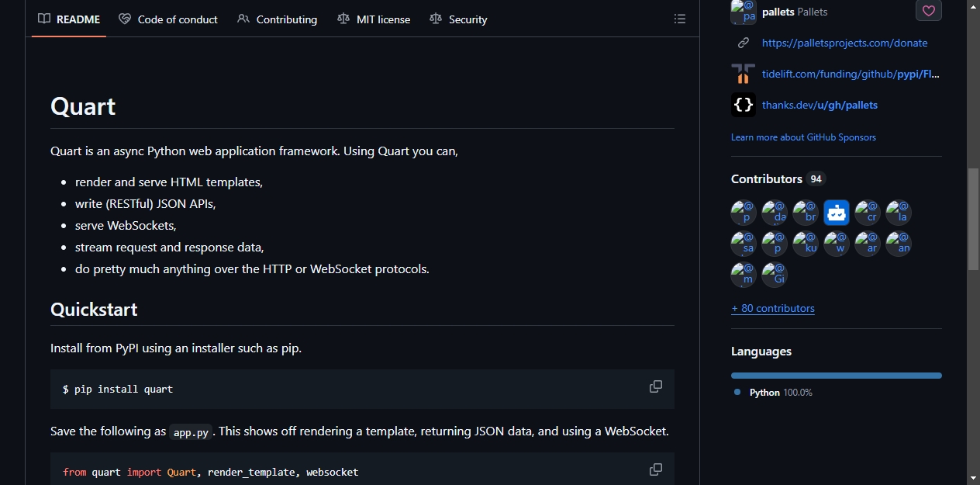Open the @ar contributor avatar

pyautogui.click(x=868, y=244)
